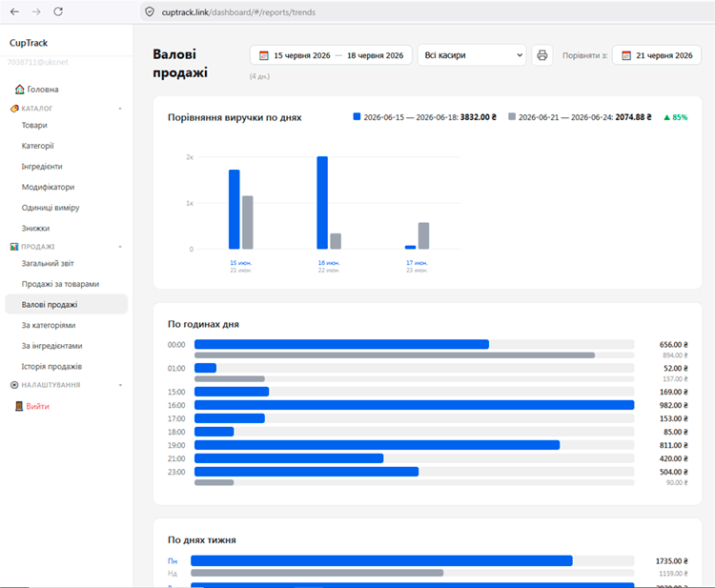The image size is (715, 588).
Task: Open Загальний звіт report
Action: click(x=48, y=263)
